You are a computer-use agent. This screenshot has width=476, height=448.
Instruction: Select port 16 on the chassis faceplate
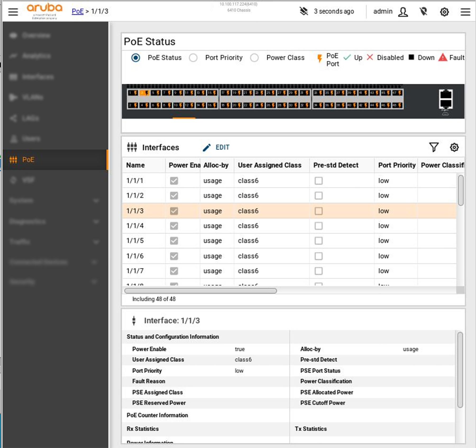[212, 105]
